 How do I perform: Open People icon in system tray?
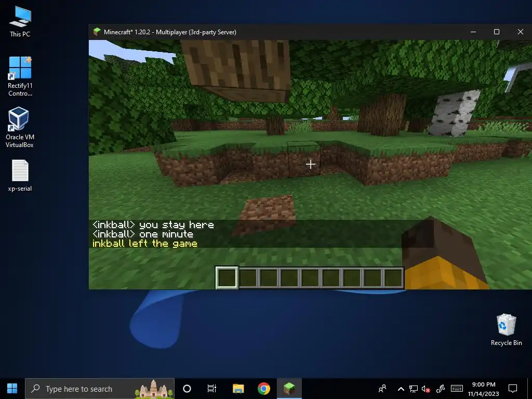tap(382, 389)
